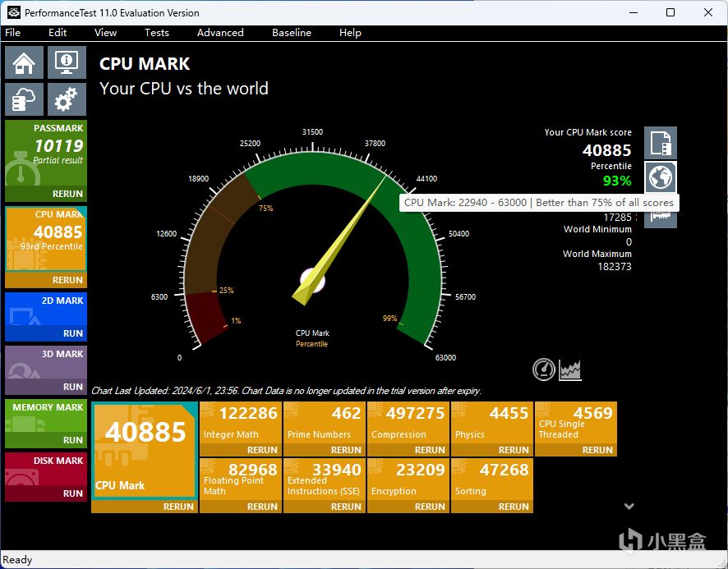Open the View menu
This screenshot has height=569, width=728.
(x=105, y=33)
